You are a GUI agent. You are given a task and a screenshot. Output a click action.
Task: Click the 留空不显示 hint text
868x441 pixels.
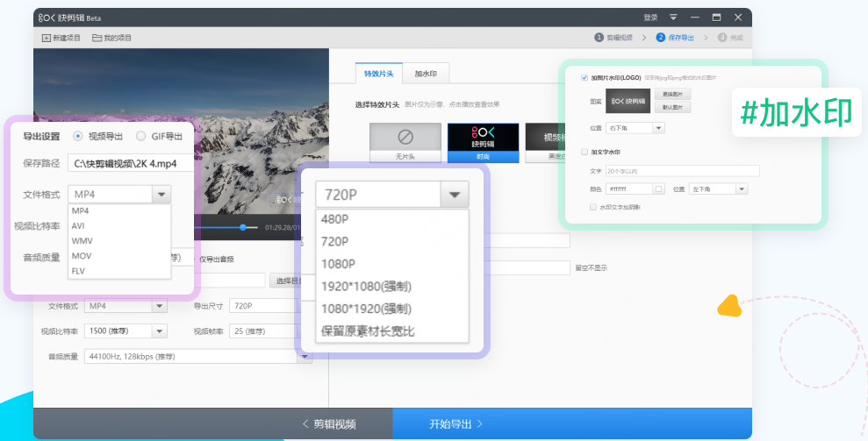click(592, 267)
